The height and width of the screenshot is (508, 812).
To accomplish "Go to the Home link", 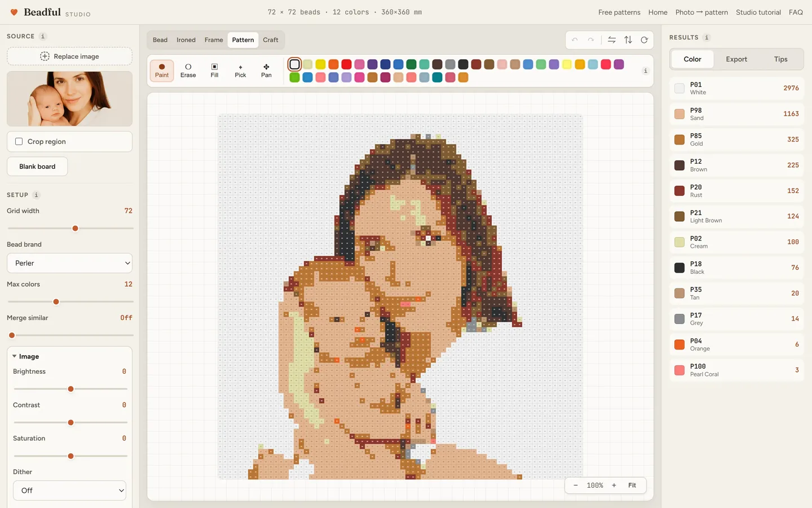I will click(x=657, y=12).
